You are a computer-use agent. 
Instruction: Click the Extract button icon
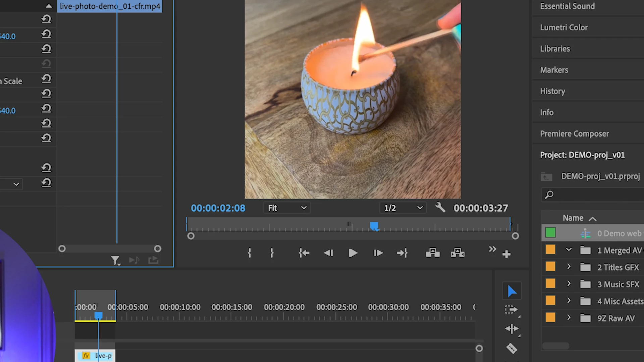458,253
